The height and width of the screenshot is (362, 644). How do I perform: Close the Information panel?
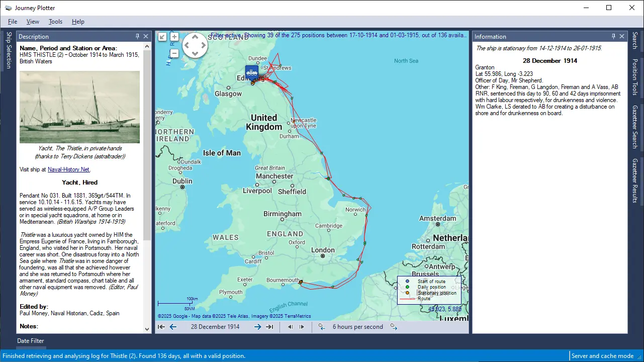point(622,36)
